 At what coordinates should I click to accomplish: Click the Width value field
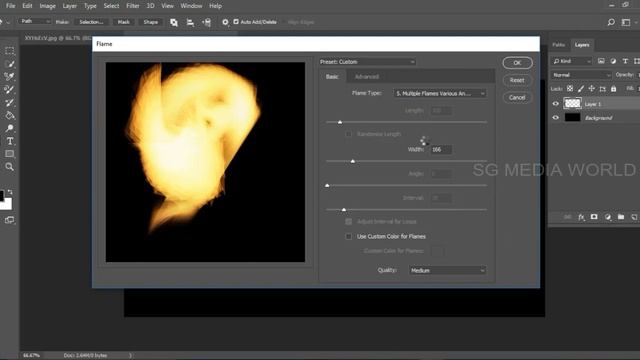point(441,150)
